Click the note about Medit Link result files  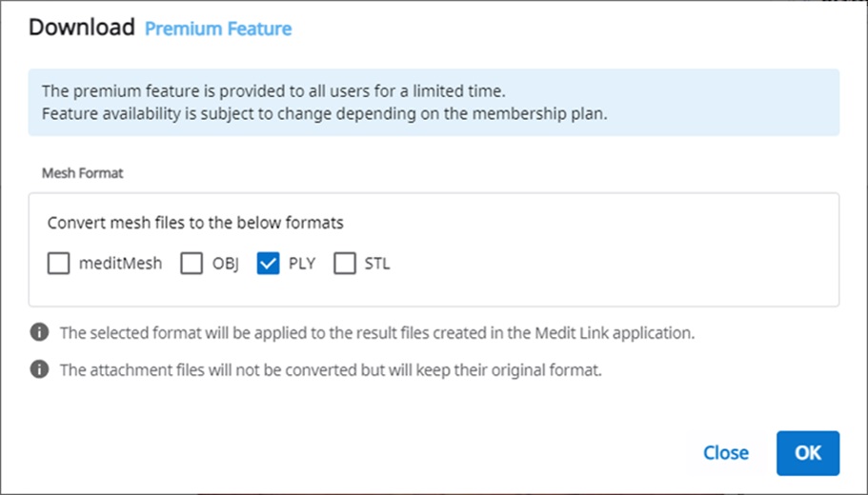click(377, 333)
